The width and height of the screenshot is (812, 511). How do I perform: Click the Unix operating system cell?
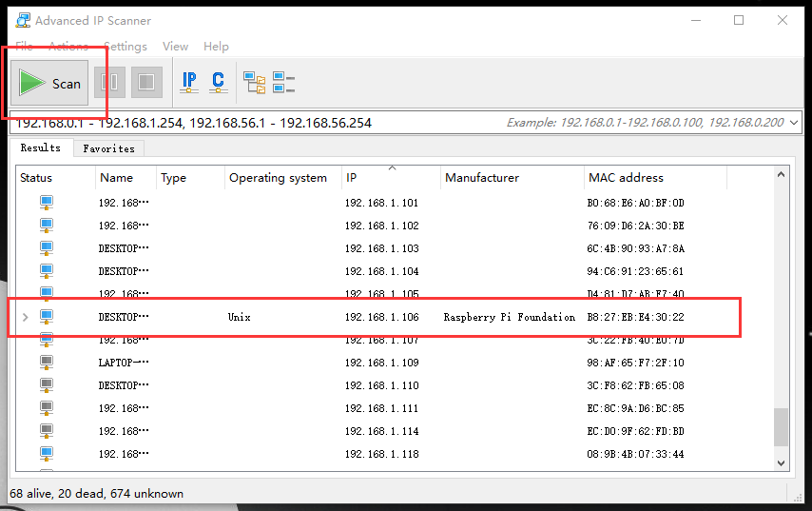240,317
